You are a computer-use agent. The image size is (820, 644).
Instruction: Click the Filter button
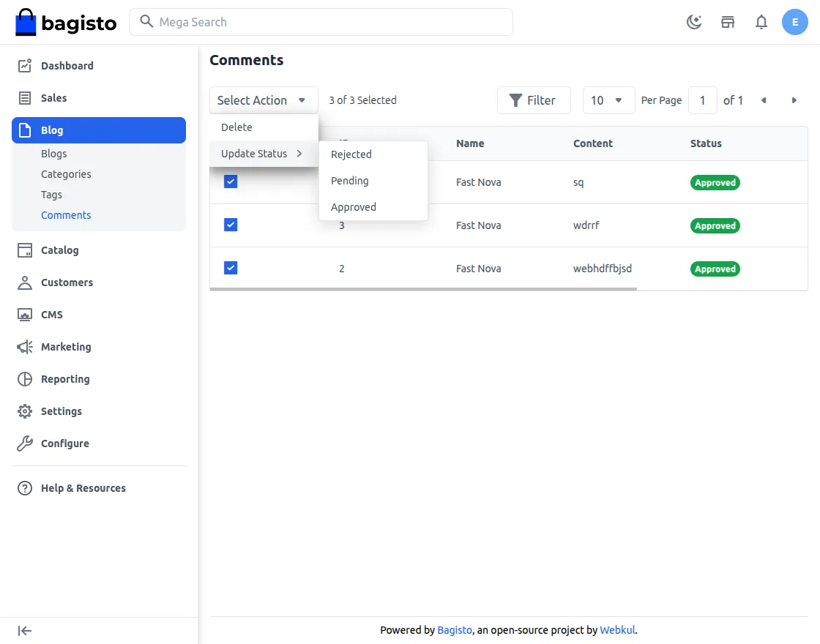pos(534,100)
